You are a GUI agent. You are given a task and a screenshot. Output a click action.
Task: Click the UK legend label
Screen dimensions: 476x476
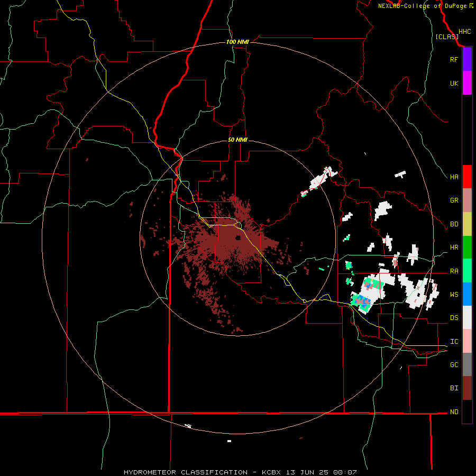(x=454, y=83)
